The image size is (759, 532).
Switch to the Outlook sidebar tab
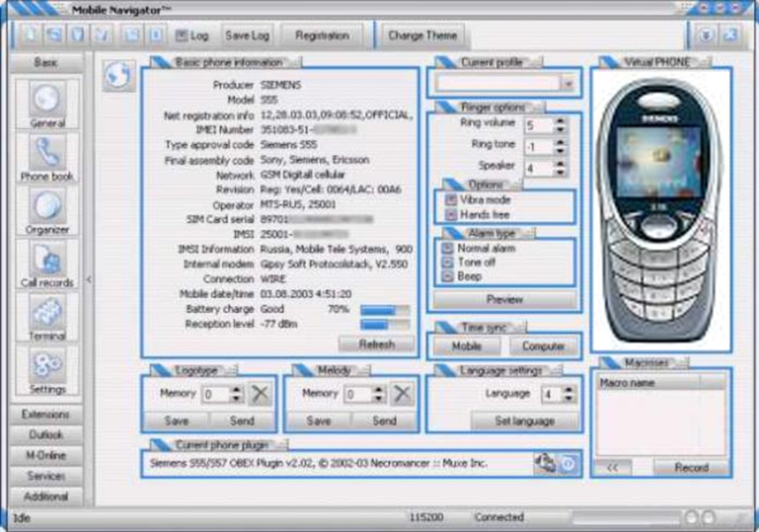click(46, 434)
